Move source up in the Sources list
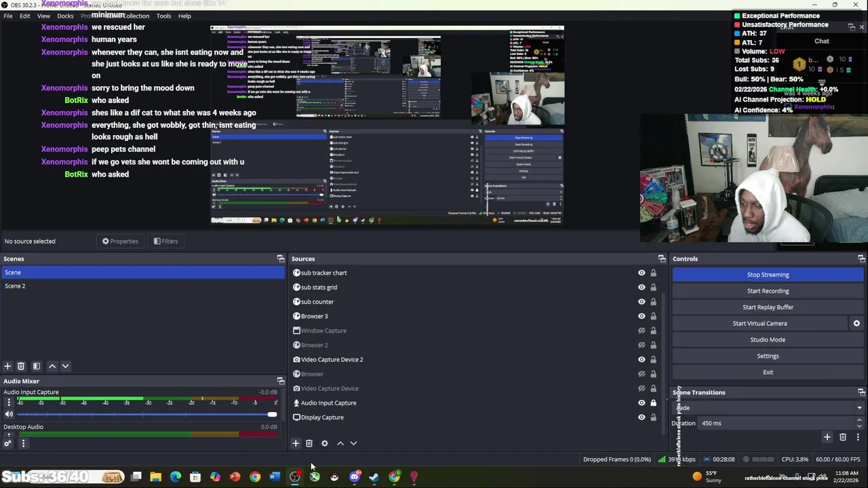Screen dimensions: 868x488 pos(340,443)
